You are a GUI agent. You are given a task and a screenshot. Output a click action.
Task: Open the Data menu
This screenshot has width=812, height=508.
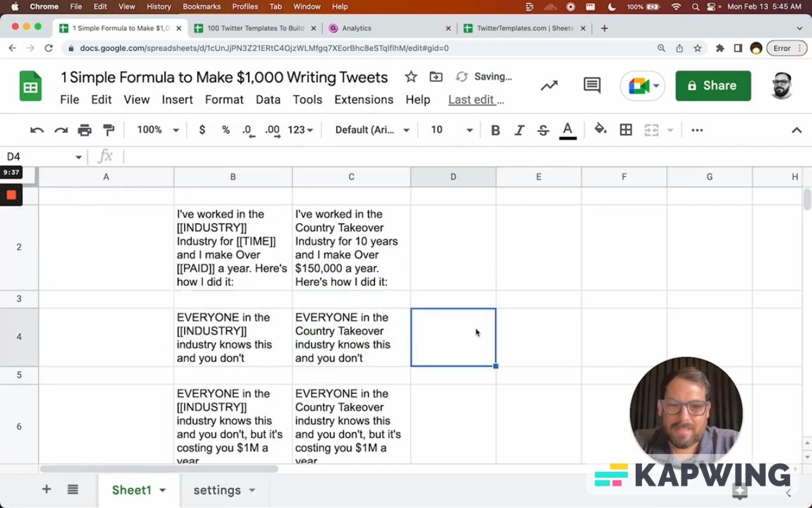pyautogui.click(x=268, y=100)
